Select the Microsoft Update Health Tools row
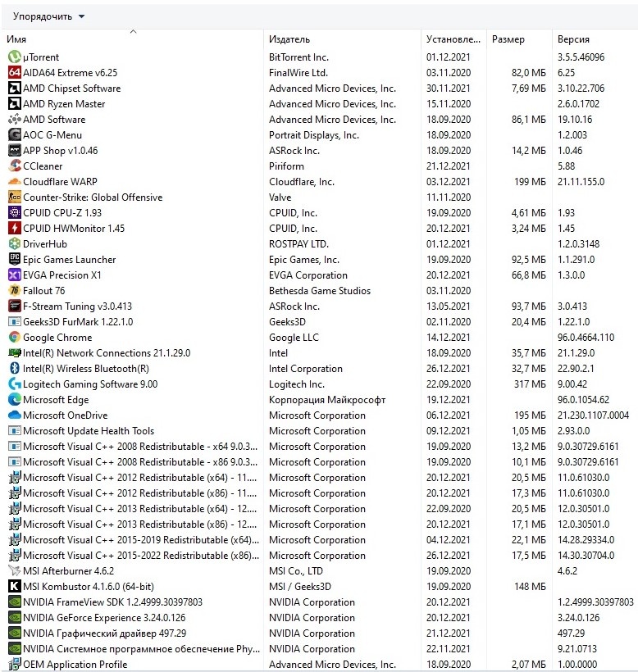The width and height of the screenshot is (638, 672). tap(320, 431)
